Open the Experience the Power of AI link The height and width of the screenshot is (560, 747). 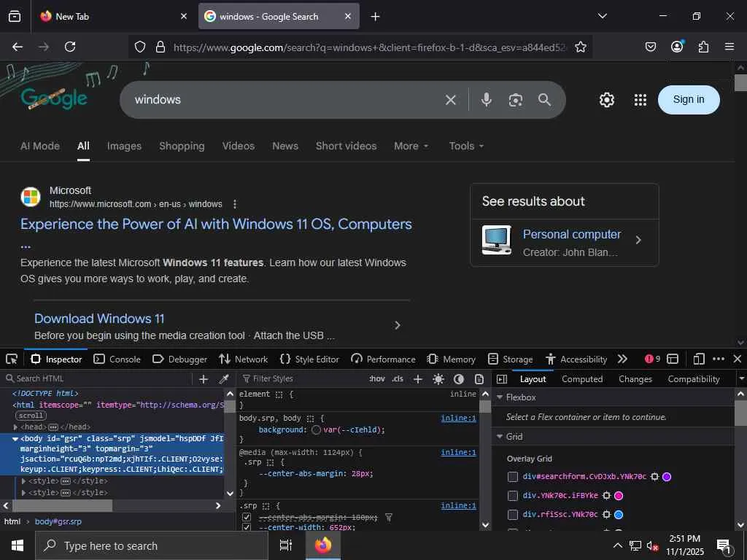click(x=216, y=225)
